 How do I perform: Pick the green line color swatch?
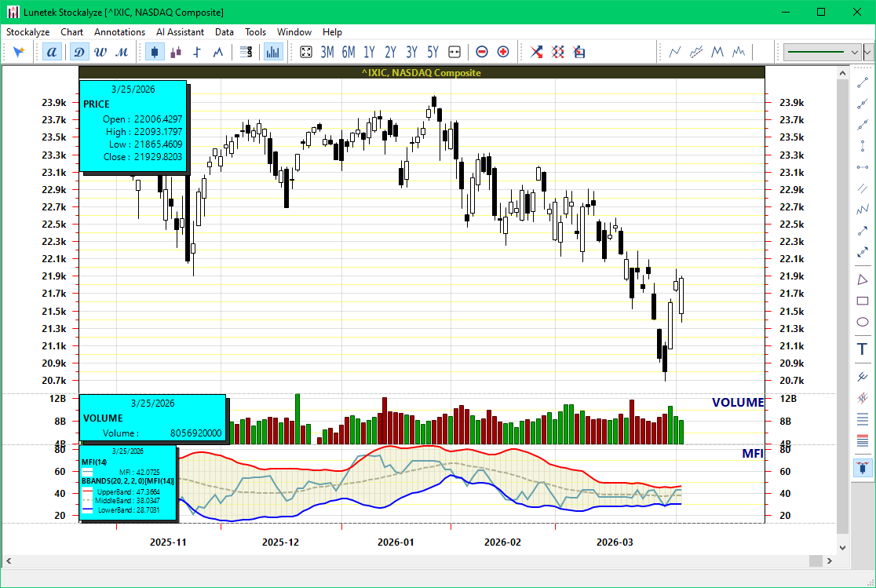click(x=816, y=52)
